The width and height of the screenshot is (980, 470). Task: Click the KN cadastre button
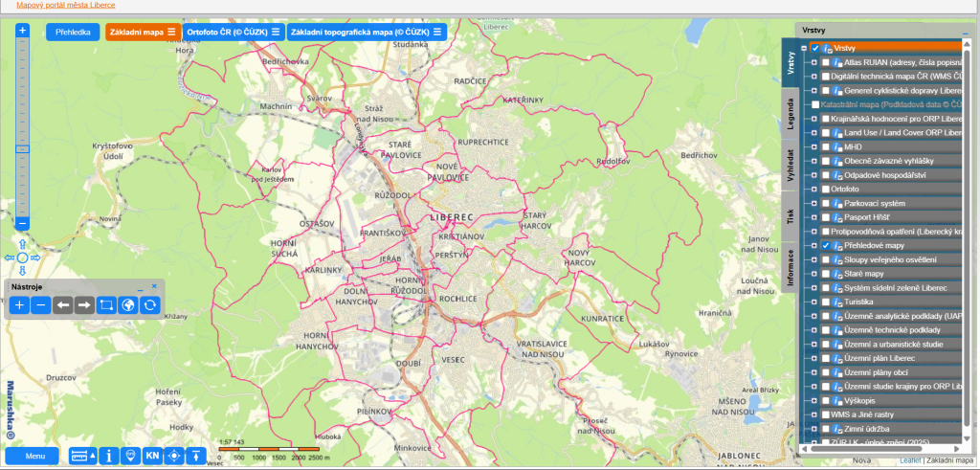[152, 457]
